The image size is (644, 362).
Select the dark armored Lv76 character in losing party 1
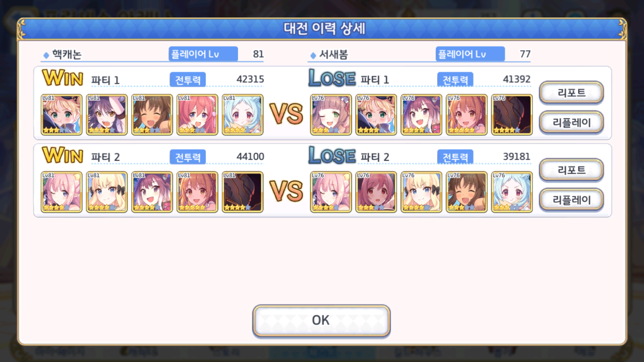coord(512,115)
